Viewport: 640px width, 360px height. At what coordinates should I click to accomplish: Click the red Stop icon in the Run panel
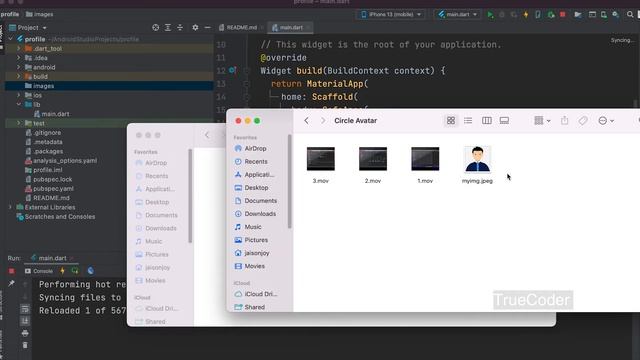click(11, 271)
